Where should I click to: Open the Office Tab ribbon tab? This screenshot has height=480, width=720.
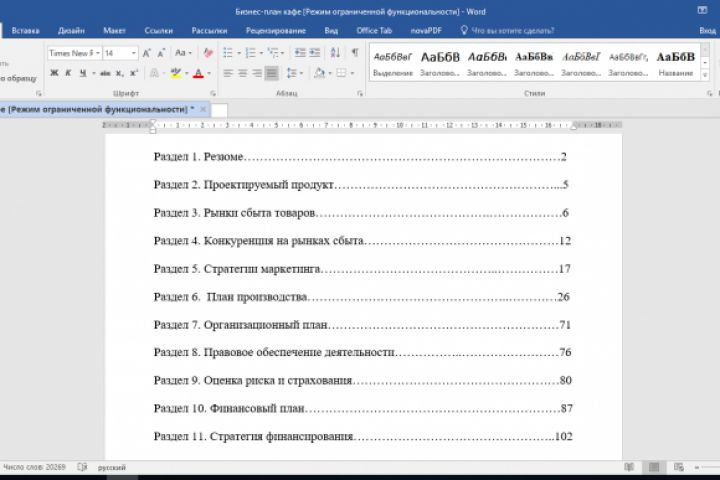(x=374, y=30)
